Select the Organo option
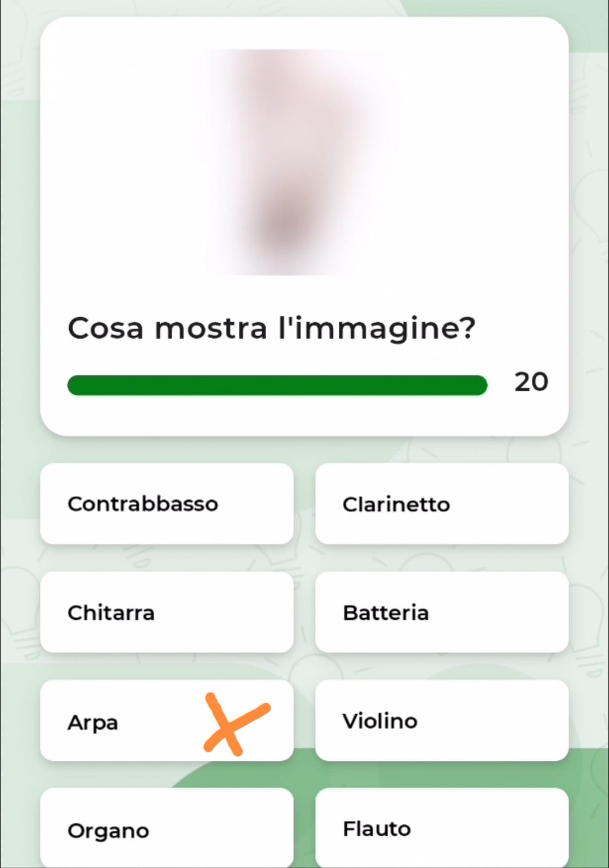609x868 pixels. (167, 828)
